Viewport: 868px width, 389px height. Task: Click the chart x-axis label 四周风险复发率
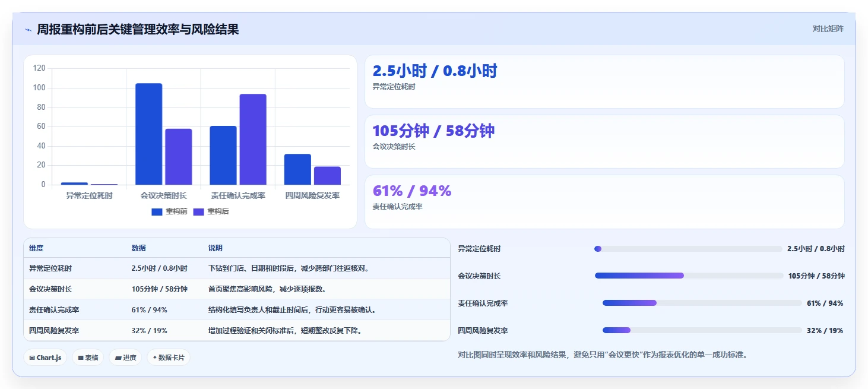(312, 195)
